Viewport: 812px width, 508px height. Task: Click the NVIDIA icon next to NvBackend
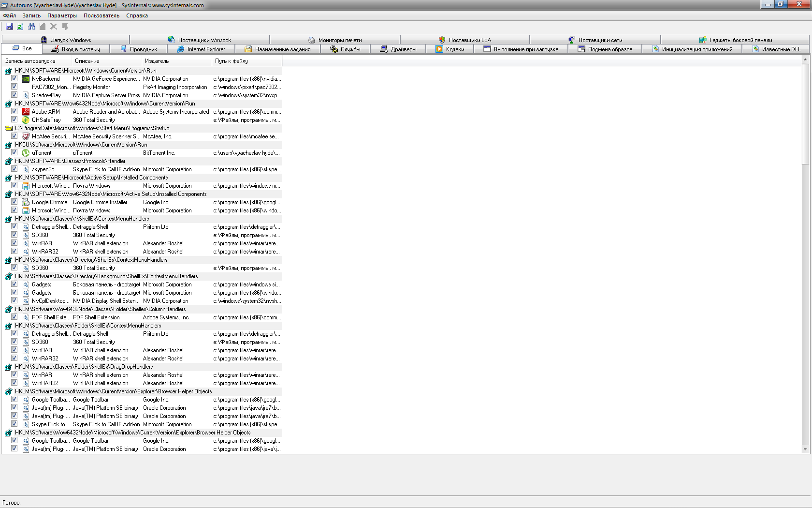pos(26,79)
